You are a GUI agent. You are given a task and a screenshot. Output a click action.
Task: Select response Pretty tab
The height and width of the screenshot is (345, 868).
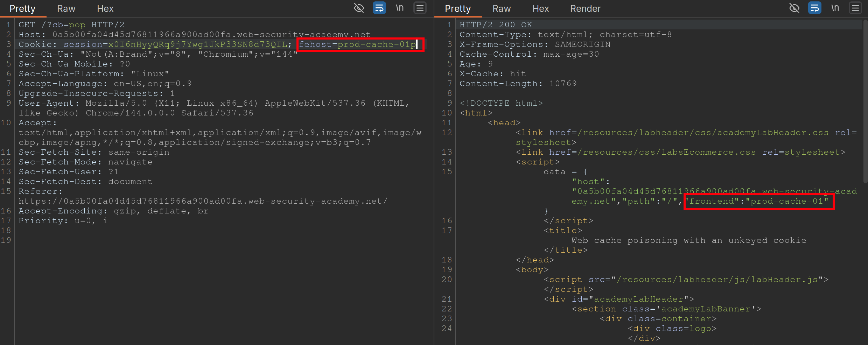pyautogui.click(x=458, y=9)
